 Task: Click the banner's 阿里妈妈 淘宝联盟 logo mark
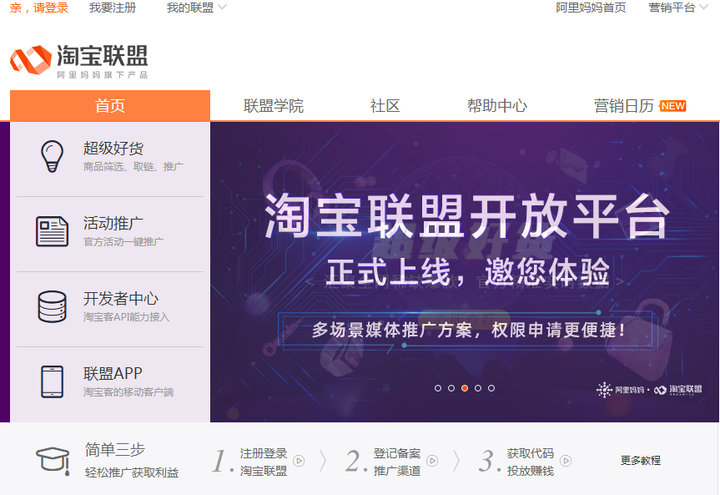coord(649,389)
